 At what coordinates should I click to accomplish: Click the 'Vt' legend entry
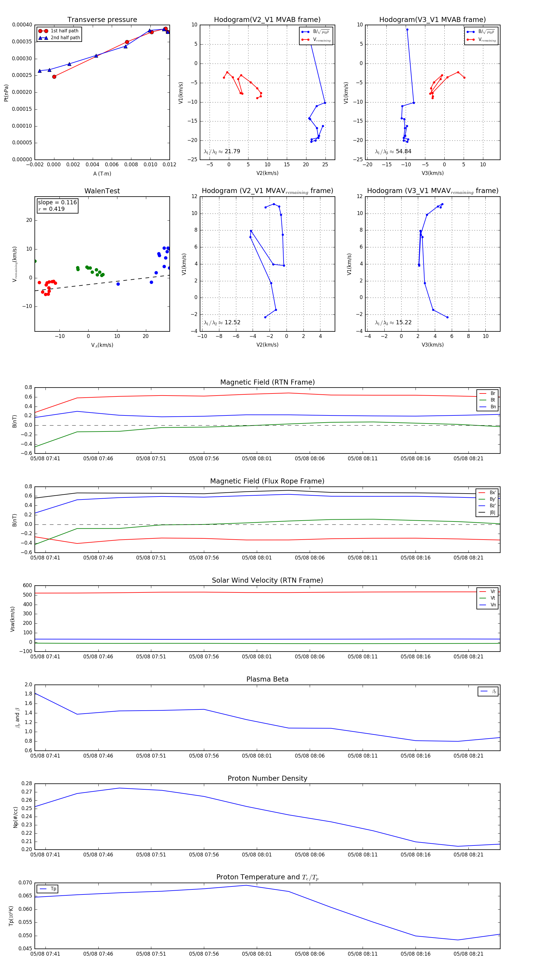pos(487,598)
